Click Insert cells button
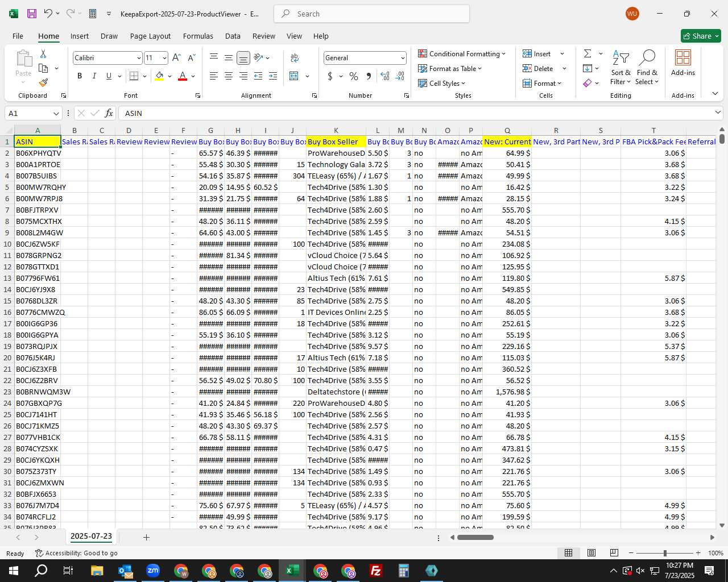728x582 pixels. tap(537, 53)
